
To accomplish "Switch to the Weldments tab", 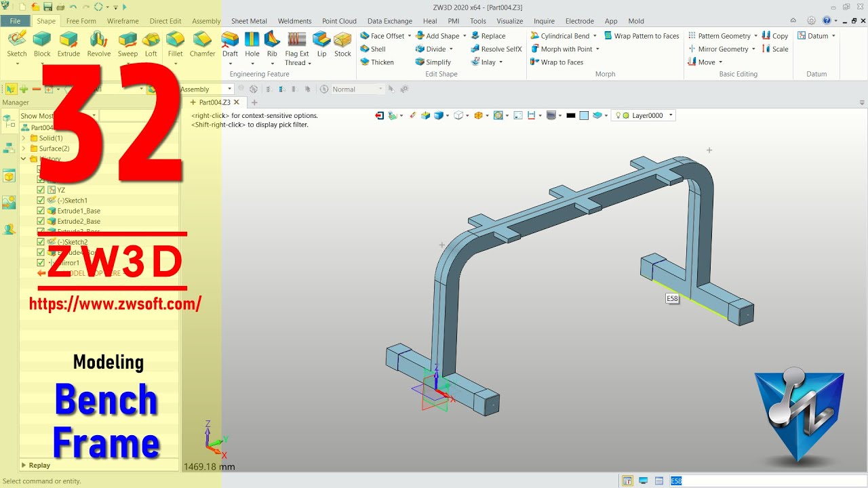I will [294, 21].
